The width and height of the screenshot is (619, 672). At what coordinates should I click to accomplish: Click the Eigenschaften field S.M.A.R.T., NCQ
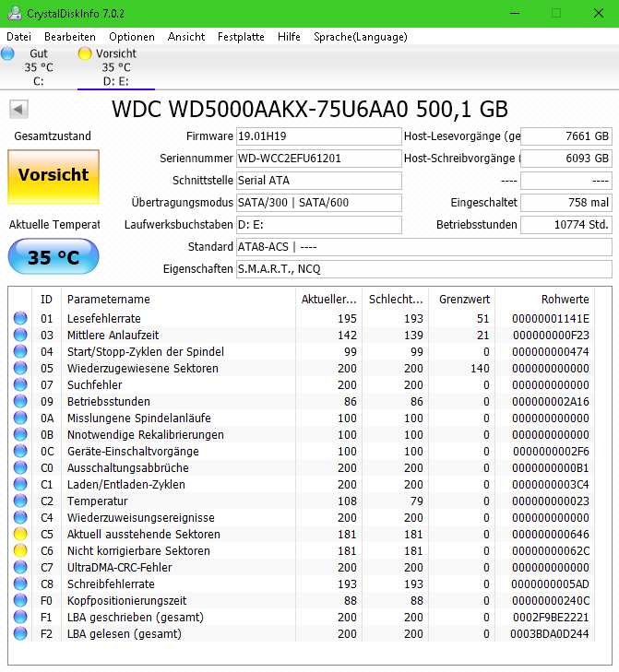423,269
